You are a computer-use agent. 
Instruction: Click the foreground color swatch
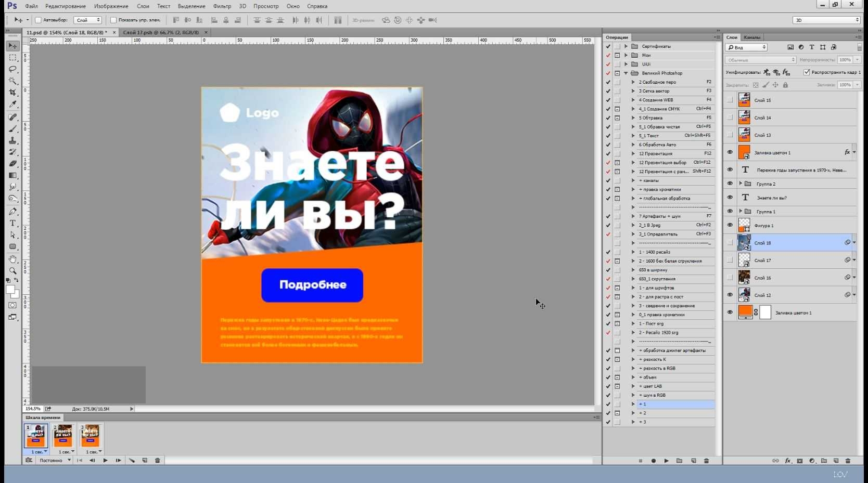[10, 289]
